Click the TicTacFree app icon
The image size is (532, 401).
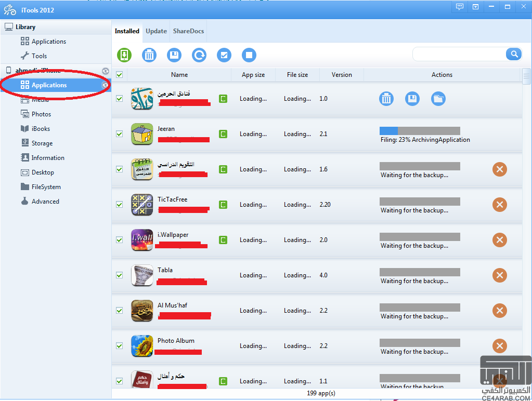click(142, 205)
